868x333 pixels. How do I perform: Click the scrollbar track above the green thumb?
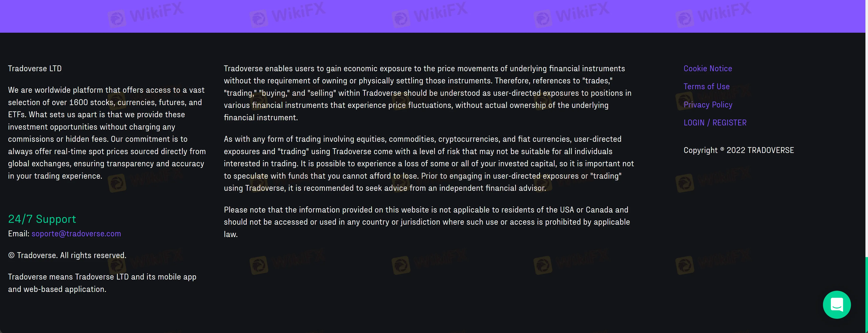point(866,135)
